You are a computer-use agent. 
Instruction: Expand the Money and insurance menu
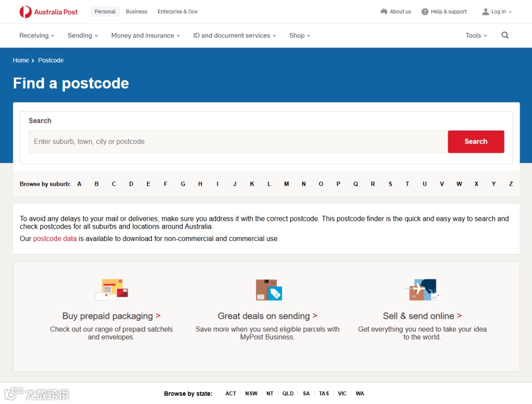tap(145, 35)
